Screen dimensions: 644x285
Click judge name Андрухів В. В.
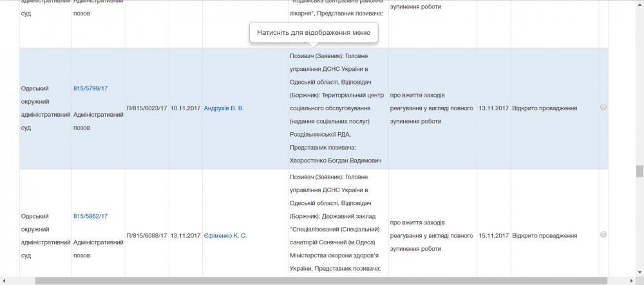pos(223,108)
